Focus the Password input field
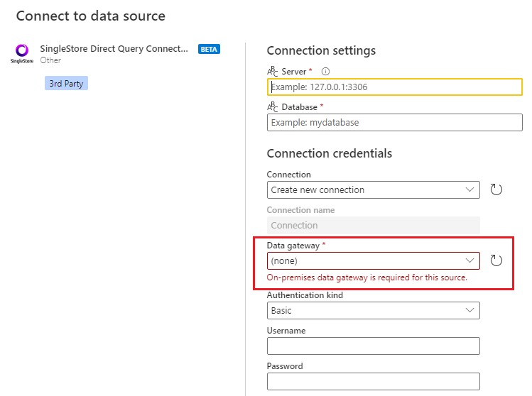 click(373, 381)
